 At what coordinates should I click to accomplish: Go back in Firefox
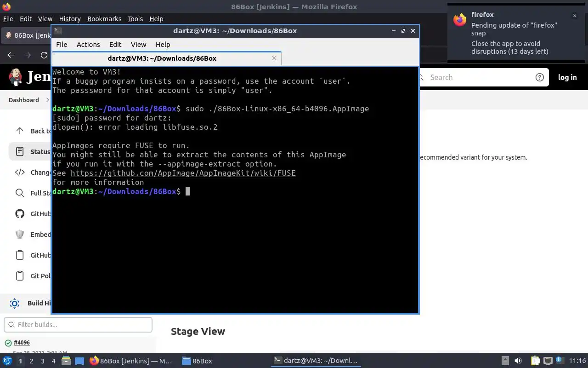point(11,55)
